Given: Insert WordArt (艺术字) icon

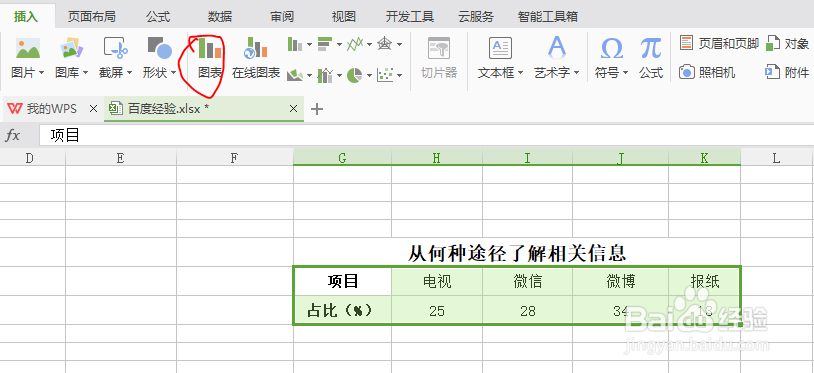Looking at the screenshot, I should (557, 48).
